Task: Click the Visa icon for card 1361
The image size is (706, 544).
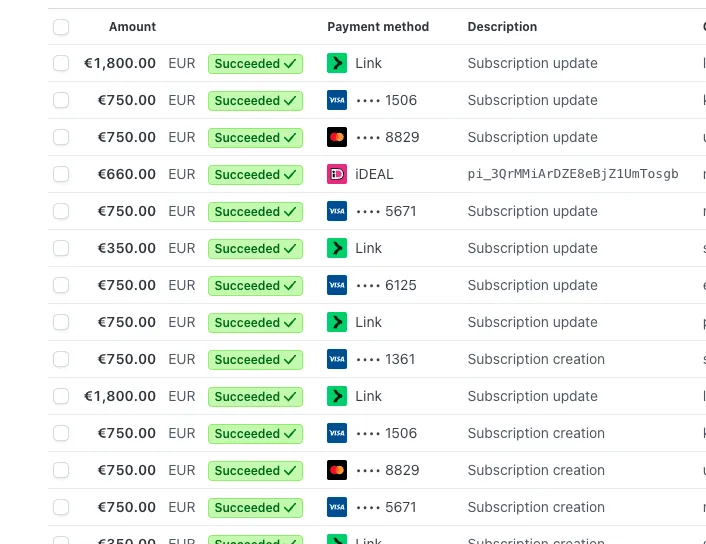Action: (337, 359)
